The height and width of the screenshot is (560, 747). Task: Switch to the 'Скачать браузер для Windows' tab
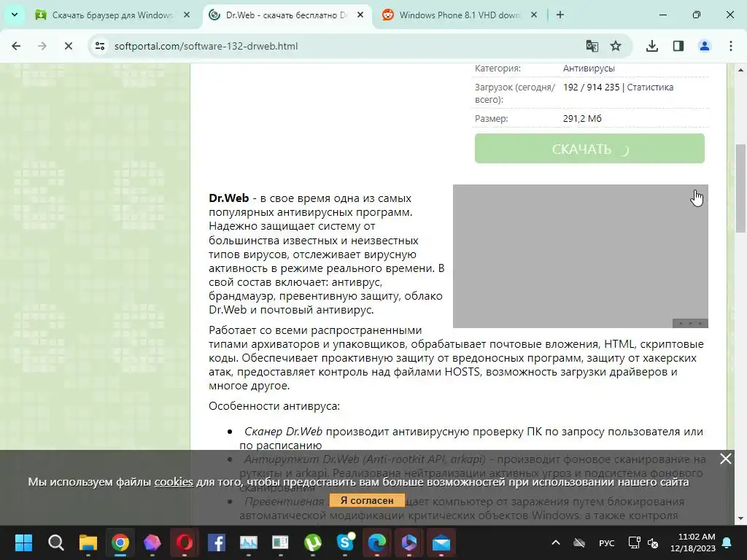[x=112, y=15]
